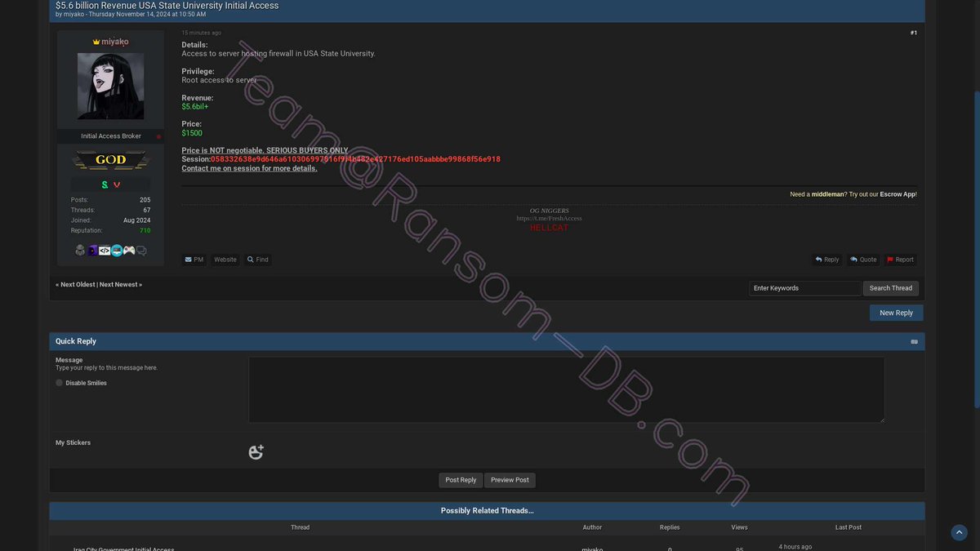Screen dimensions: 980x551
Task: Click the Views column header
Action: click(739, 527)
